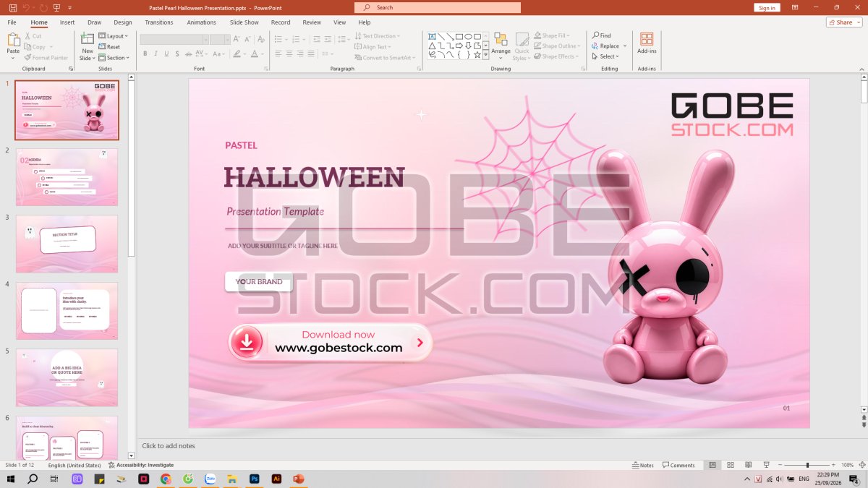Start Slide Show from the status bar icon
This screenshot has width=868, height=488.
pos(766,465)
